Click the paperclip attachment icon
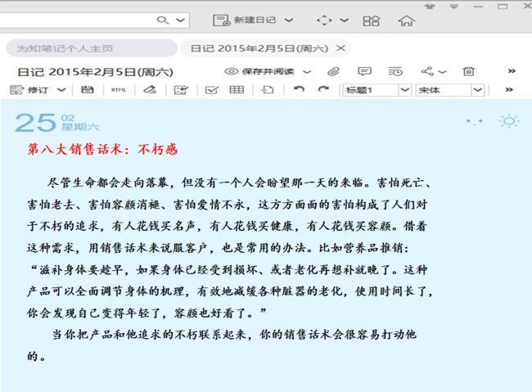The image size is (532, 392). pos(333,72)
